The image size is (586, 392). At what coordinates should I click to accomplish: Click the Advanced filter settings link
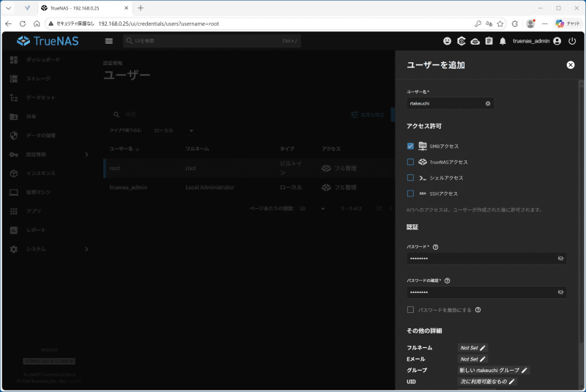pyautogui.click(x=368, y=115)
